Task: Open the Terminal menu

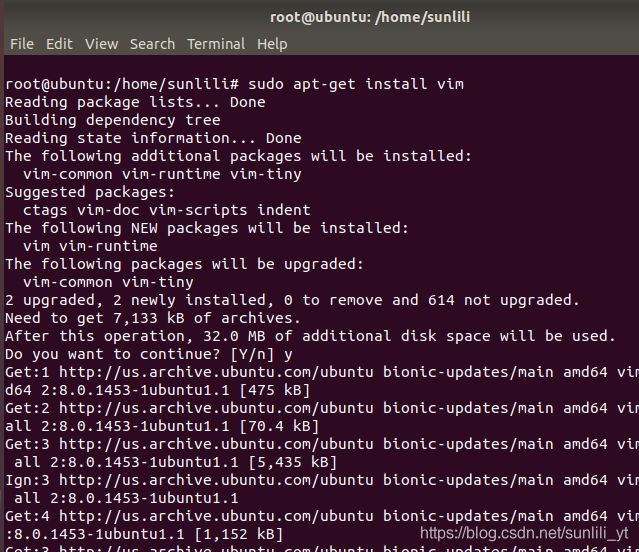Action: (x=216, y=44)
